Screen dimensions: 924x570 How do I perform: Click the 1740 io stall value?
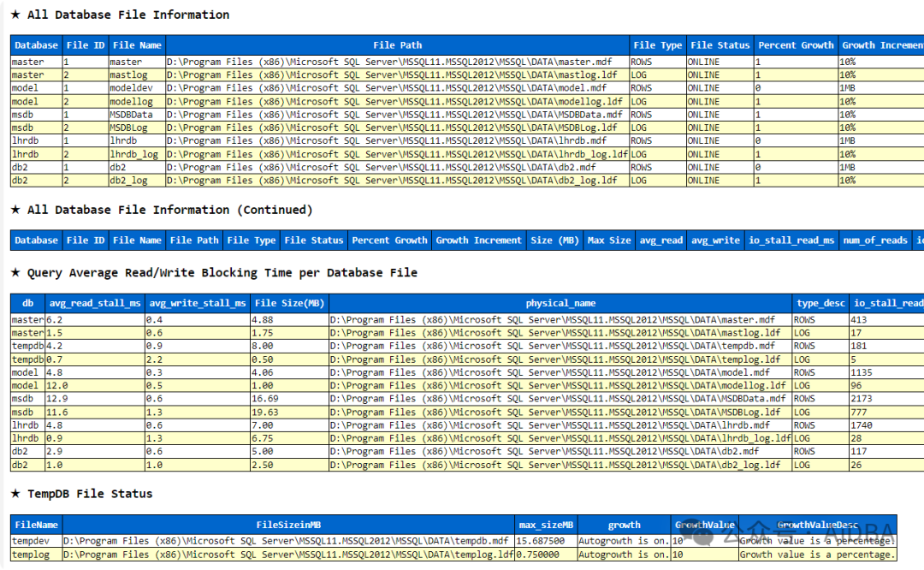pos(861,425)
